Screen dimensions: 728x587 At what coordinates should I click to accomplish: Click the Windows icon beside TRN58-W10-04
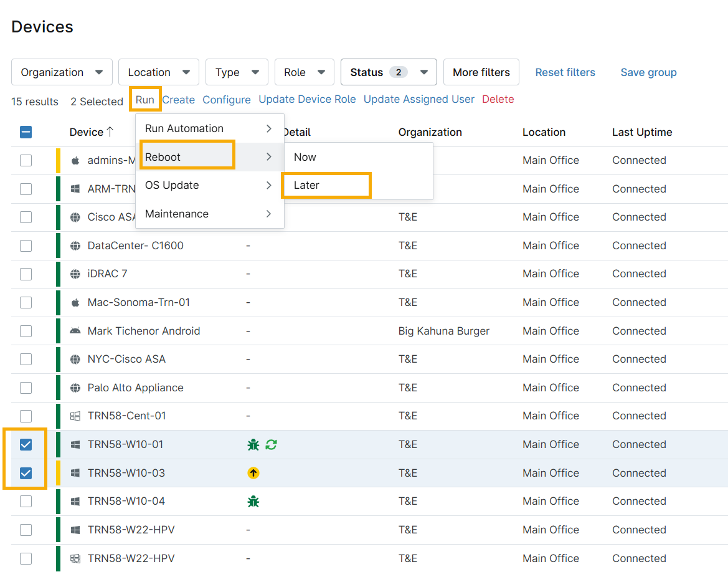pos(75,501)
